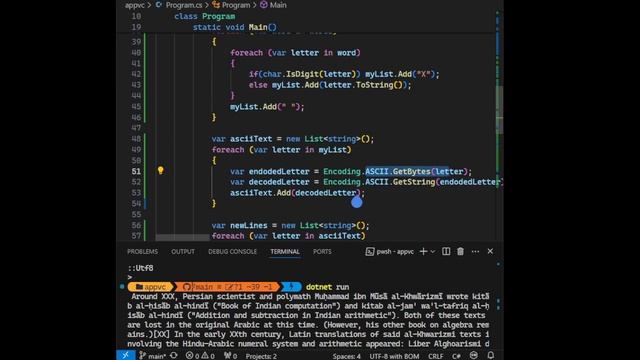Screen dimensions: 640x360
Task: Open errors and warnings count in status bar
Action: [200, 356]
